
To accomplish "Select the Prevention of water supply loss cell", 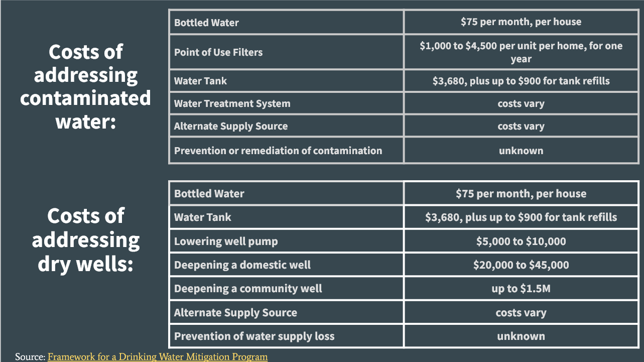I will (286, 336).
